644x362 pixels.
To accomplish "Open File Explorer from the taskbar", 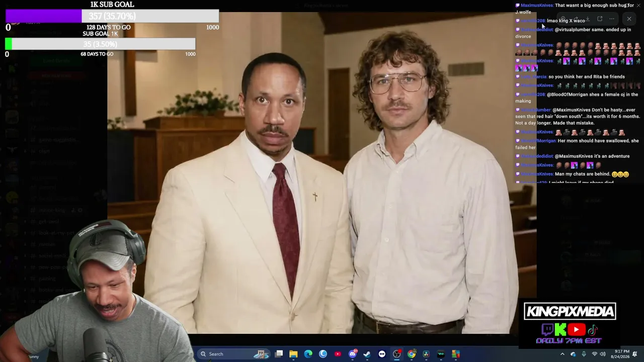I will coord(293,354).
